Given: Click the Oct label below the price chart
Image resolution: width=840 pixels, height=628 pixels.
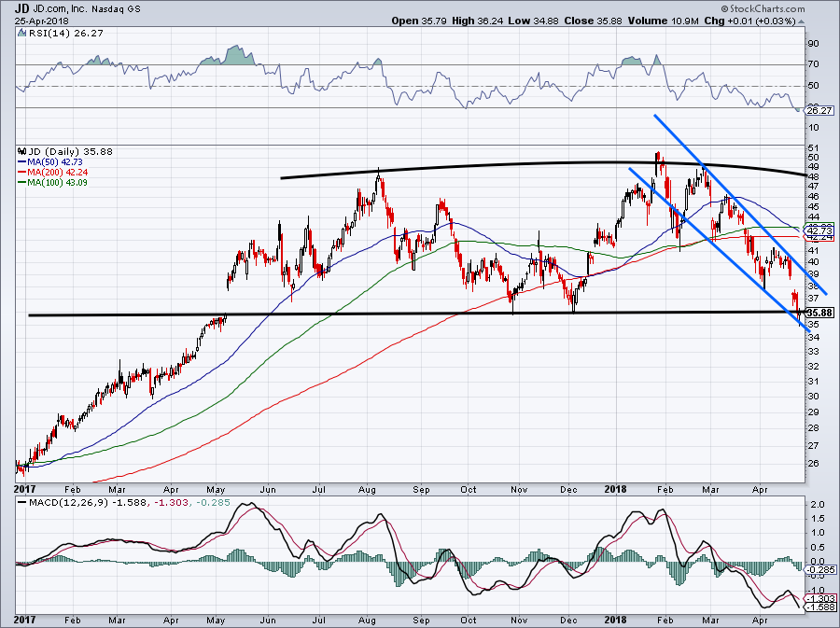Looking at the screenshot, I should (x=469, y=489).
